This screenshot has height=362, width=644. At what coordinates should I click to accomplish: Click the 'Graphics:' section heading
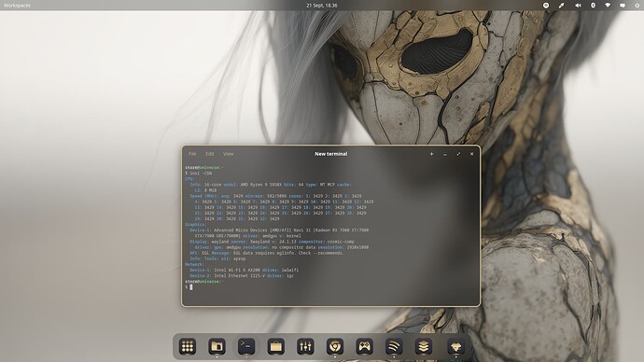pos(195,225)
